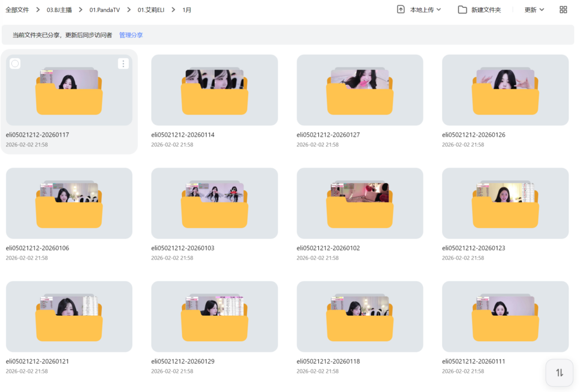Switch to grid view layout icon
This screenshot has width=579, height=392.
click(563, 10)
